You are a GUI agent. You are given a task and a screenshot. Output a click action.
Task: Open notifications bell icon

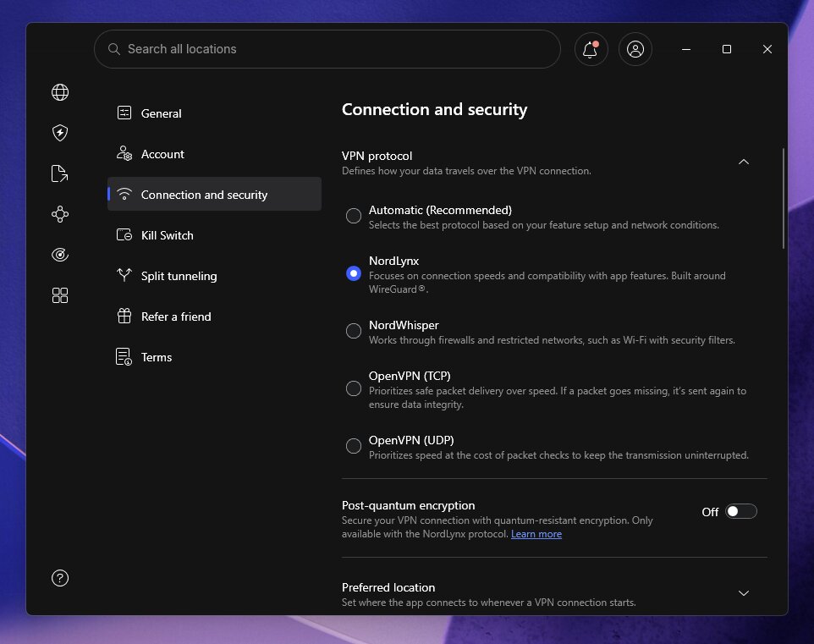(x=591, y=49)
